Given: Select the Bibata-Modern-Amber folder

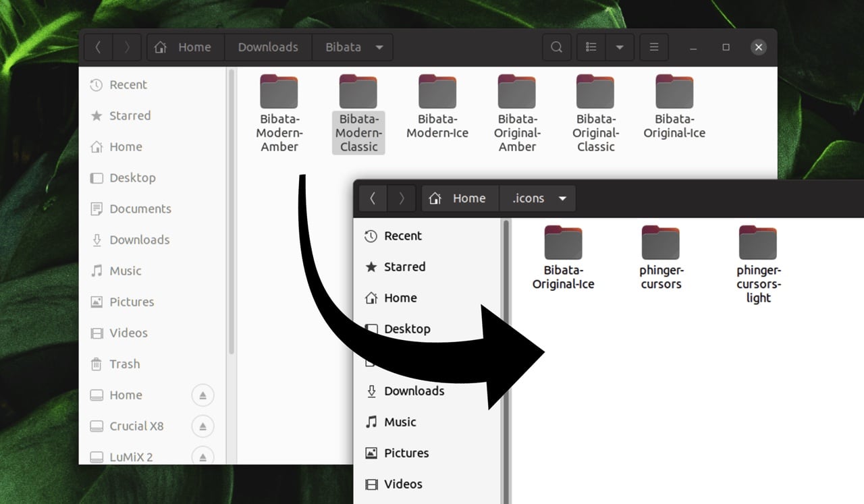Looking at the screenshot, I should tap(279, 113).
